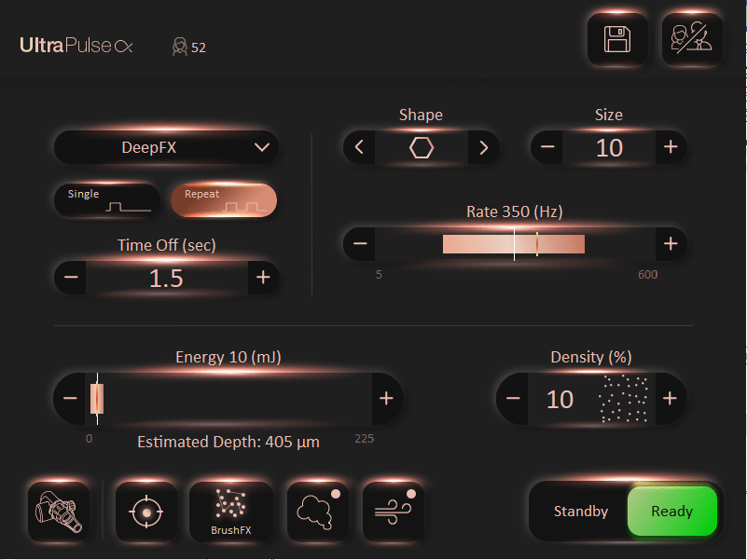Screen dimensions: 747x560
Task: Enable Repeat pulse mode
Action: tap(222, 199)
